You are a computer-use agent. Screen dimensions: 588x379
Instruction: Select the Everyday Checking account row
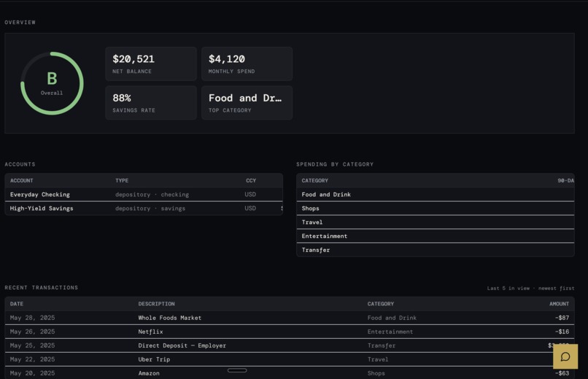[x=144, y=194]
